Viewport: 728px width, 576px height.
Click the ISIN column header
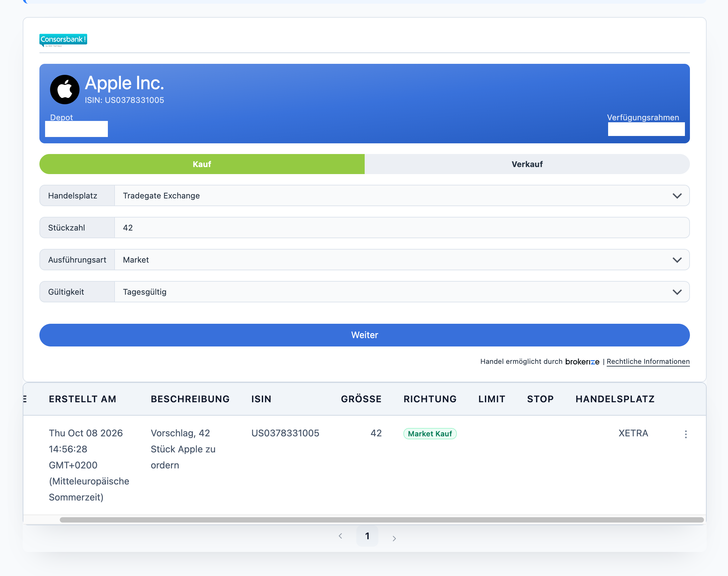(x=261, y=399)
